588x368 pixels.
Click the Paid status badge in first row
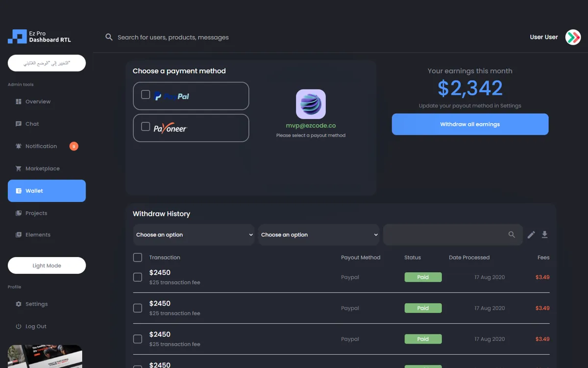[423, 277]
